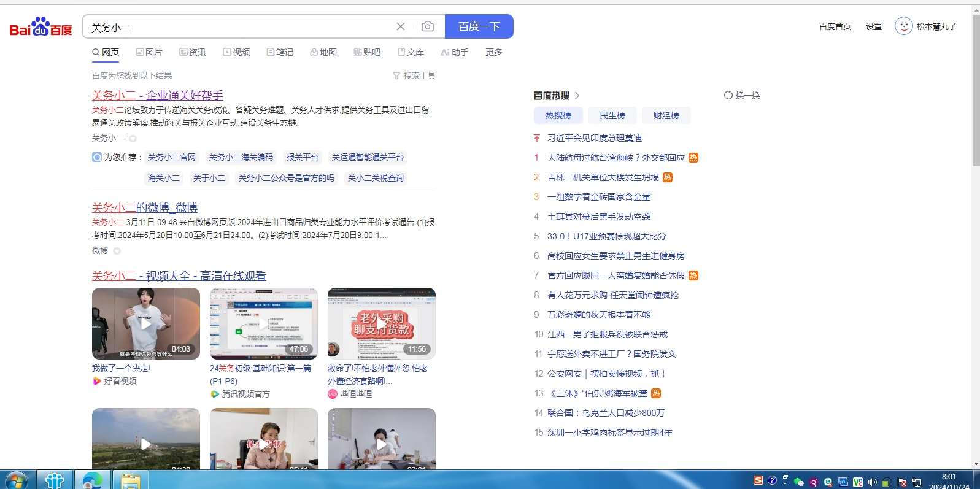Image resolution: width=980 pixels, height=489 pixels.
Task: Click suggestion 关小二关税查询
Action: [x=376, y=178]
